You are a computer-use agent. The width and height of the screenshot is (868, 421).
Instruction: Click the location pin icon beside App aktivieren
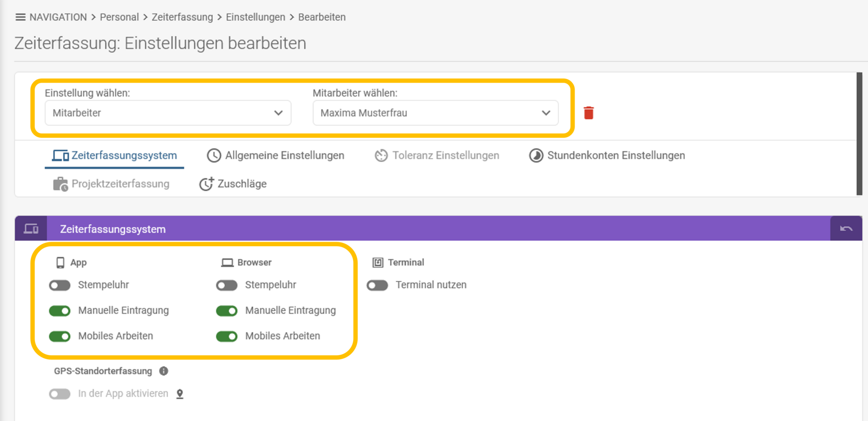[180, 394]
